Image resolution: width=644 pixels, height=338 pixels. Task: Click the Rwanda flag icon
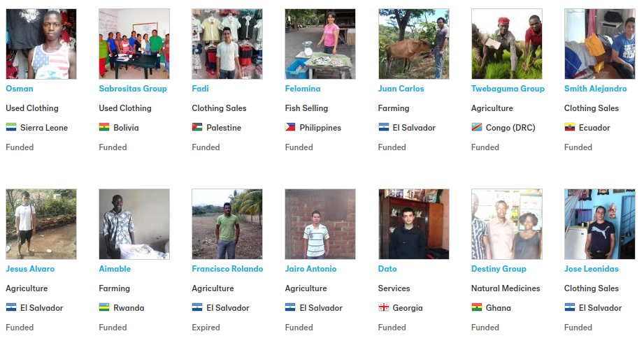click(104, 307)
